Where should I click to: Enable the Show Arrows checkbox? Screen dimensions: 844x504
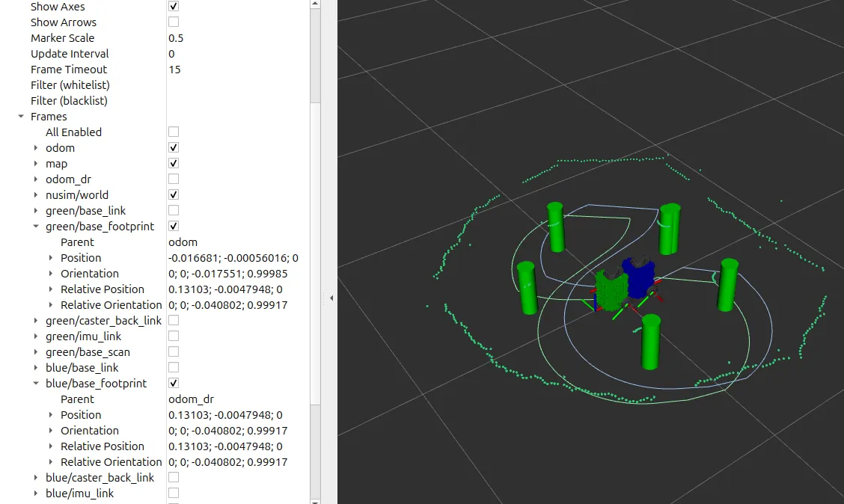pos(174,22)
